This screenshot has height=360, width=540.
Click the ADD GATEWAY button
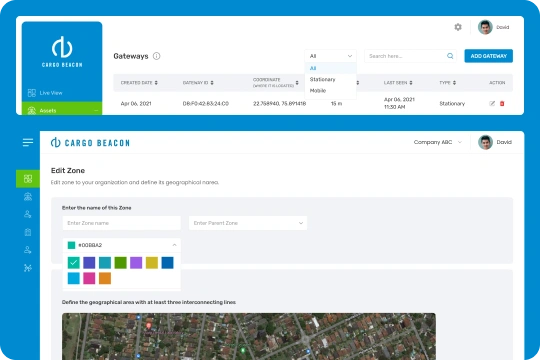(x=488, y=56)
